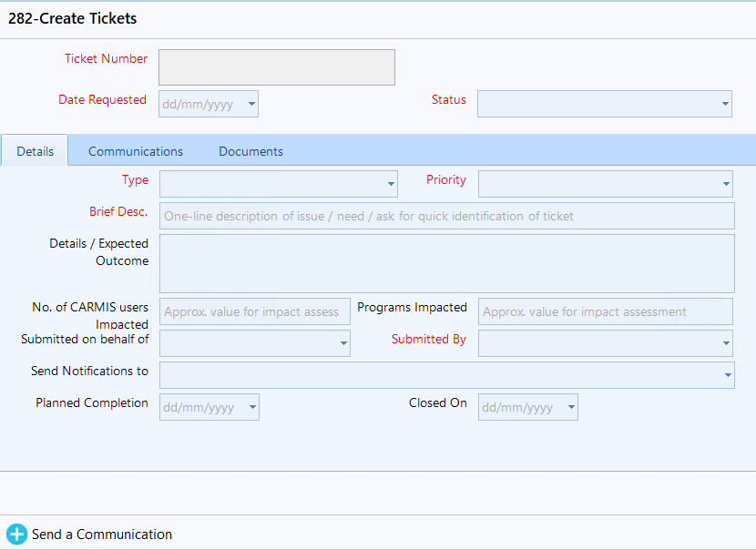This screenshot has height=550, width=756.
Task: Click the Brief Desc. label
Action: pos(118,211)
